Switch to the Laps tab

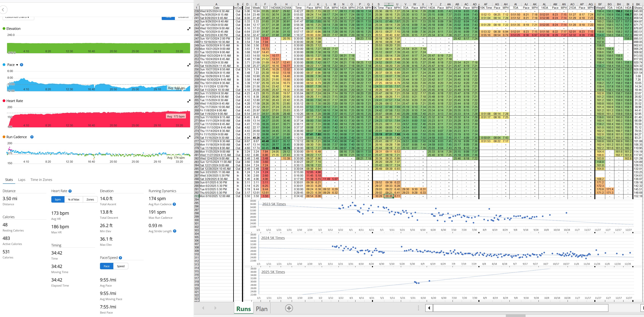pos(22,180)
